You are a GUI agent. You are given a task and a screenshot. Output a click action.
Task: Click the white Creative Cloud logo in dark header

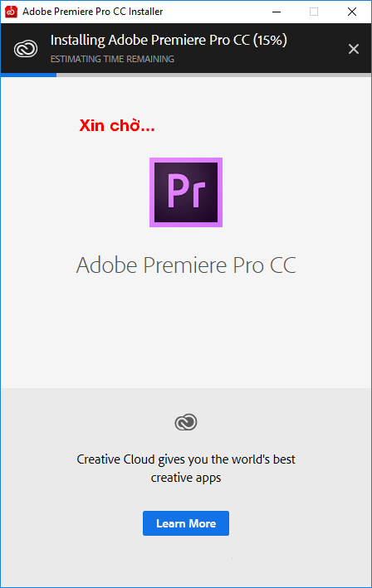pos(26,49)
